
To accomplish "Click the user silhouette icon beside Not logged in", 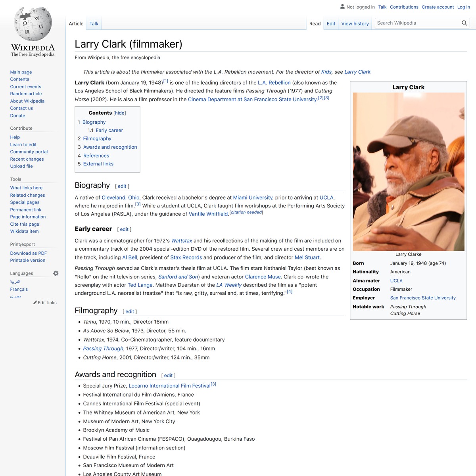I will click(x=342, y=7).
